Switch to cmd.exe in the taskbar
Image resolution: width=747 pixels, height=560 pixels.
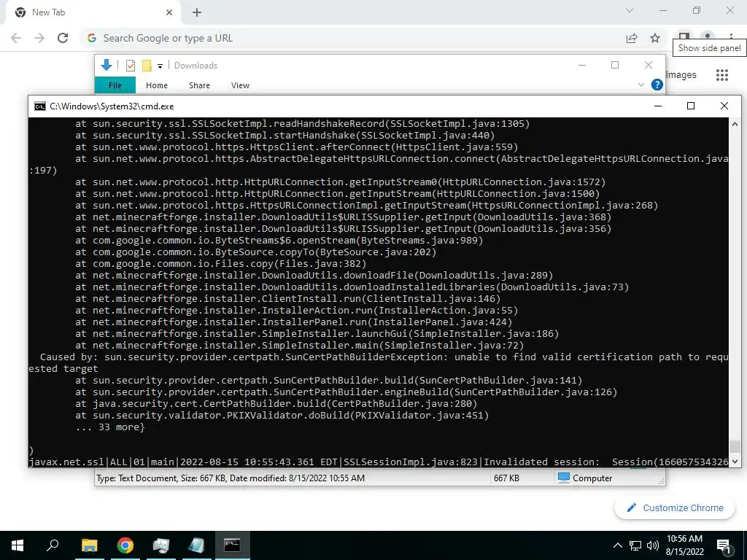click(232, 545)
